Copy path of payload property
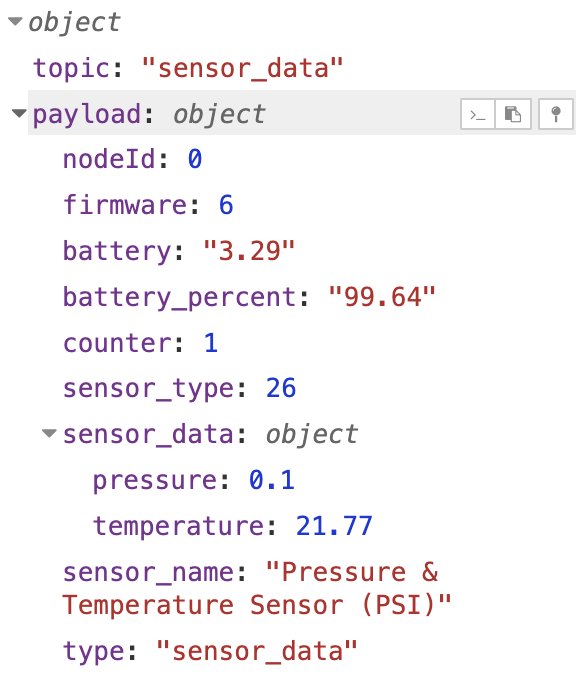The width and height of the screenshot is (580, 674). tap(478, 114)
